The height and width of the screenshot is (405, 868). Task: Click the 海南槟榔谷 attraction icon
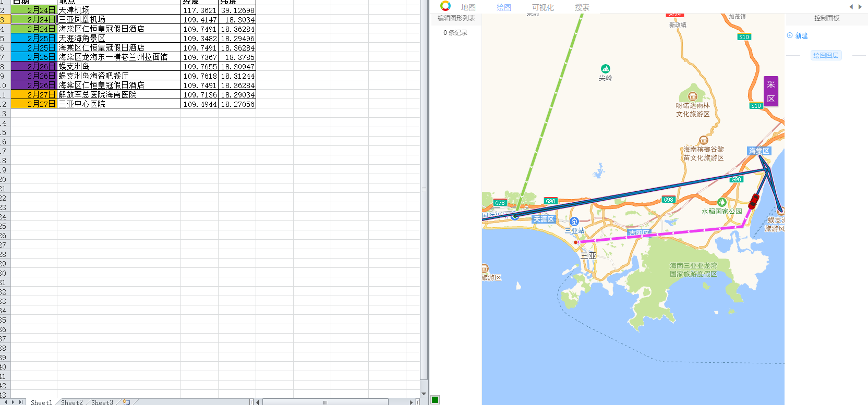(x=704, y=140)
